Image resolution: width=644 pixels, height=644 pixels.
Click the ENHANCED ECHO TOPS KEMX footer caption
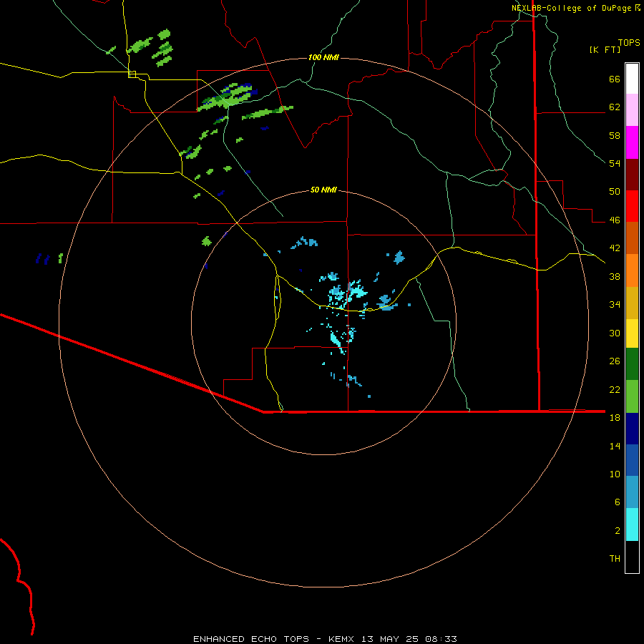tap(325, 639)
